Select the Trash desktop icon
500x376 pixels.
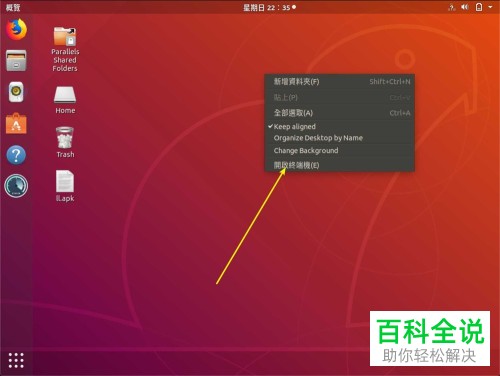tap(65, 142)
